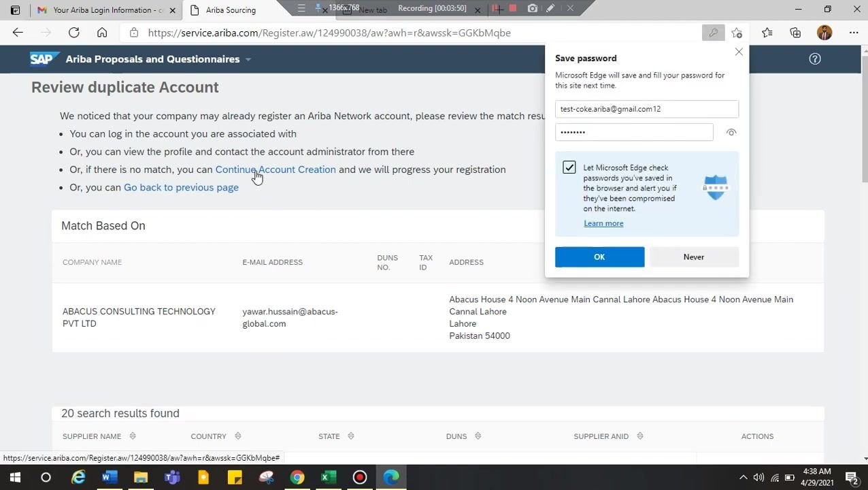Open Sticky Notes from taskbar

(235, 477)
